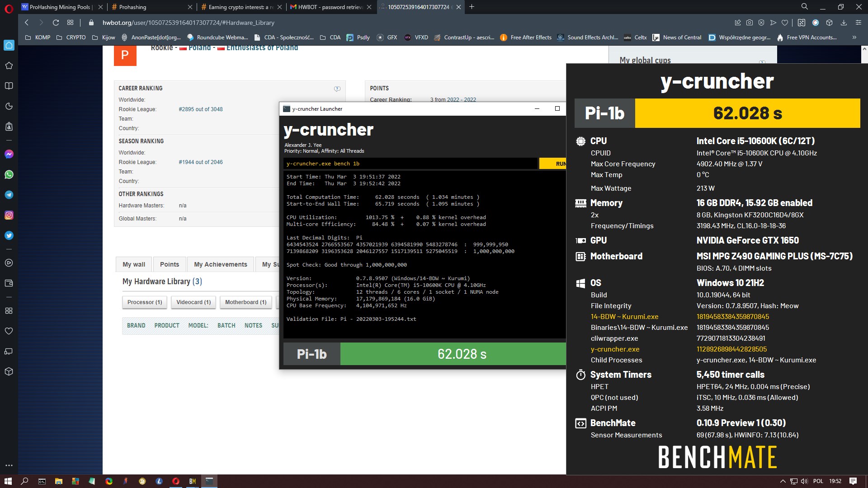This screenshot has width=868, height=488.
Task: Open sidebar bookmarks star icon
Action: coord(9,66)
